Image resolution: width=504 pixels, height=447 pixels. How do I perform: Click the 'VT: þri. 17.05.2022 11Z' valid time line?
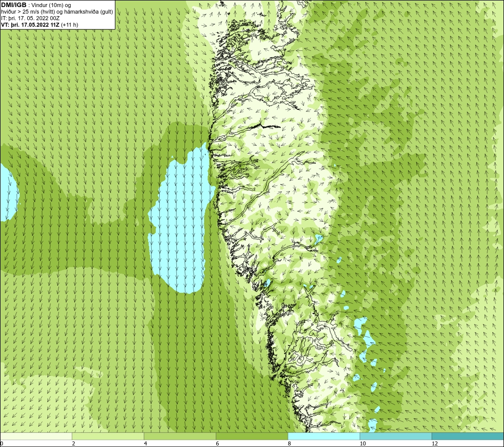30,25
